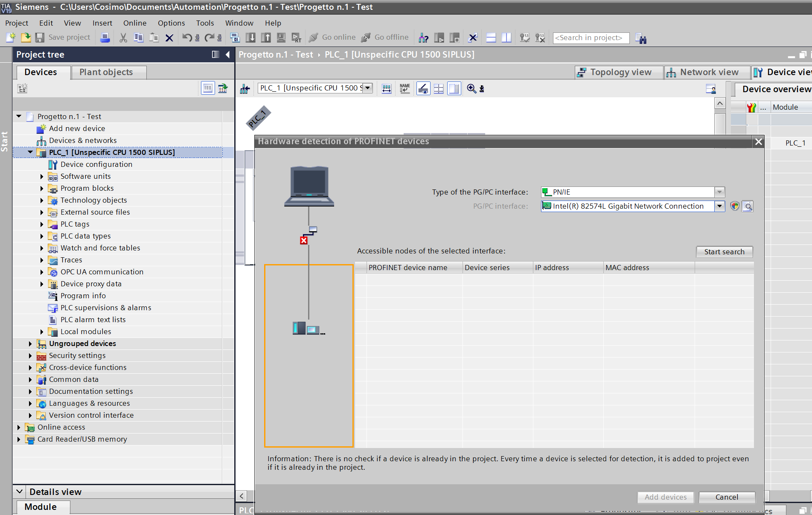
Task: Toggle the show module labels eye button
Action: point(423,88)
